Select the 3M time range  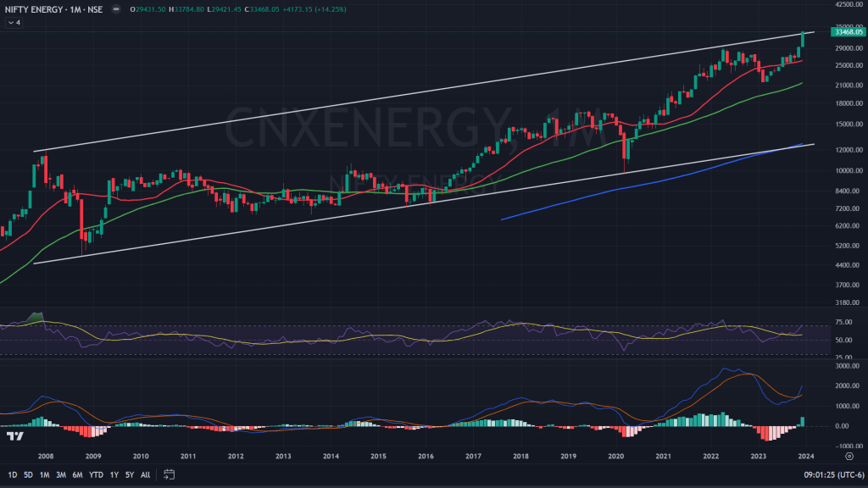(x=61, y=474)
